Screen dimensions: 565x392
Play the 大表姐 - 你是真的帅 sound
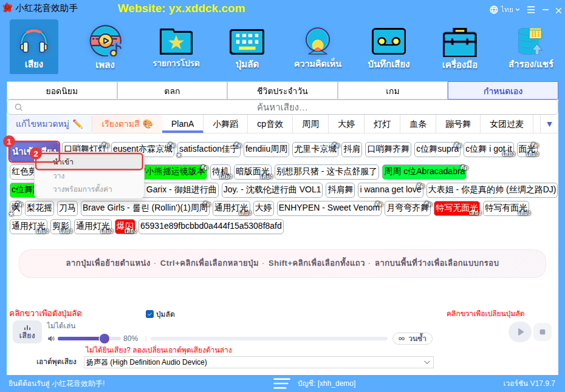pos(492,190)
